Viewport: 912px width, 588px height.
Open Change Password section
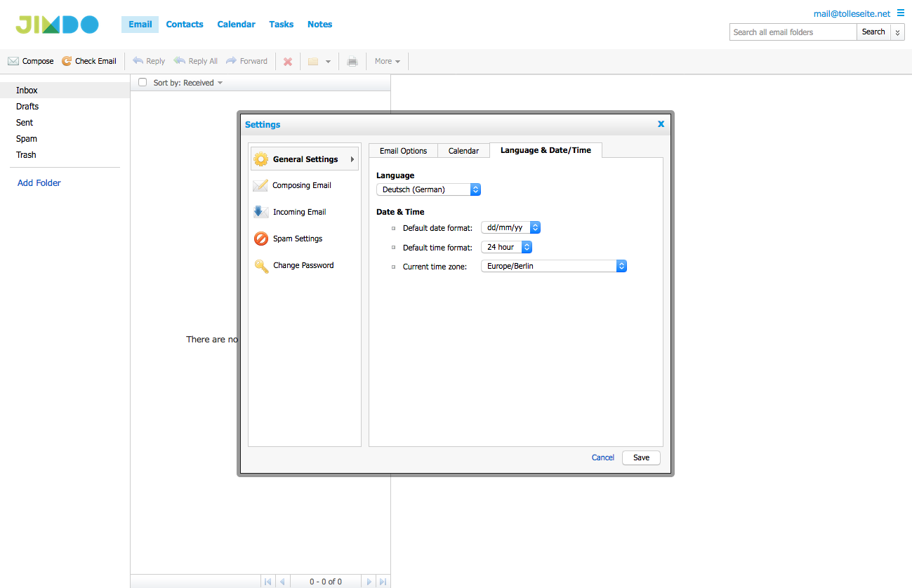[293, 265]
